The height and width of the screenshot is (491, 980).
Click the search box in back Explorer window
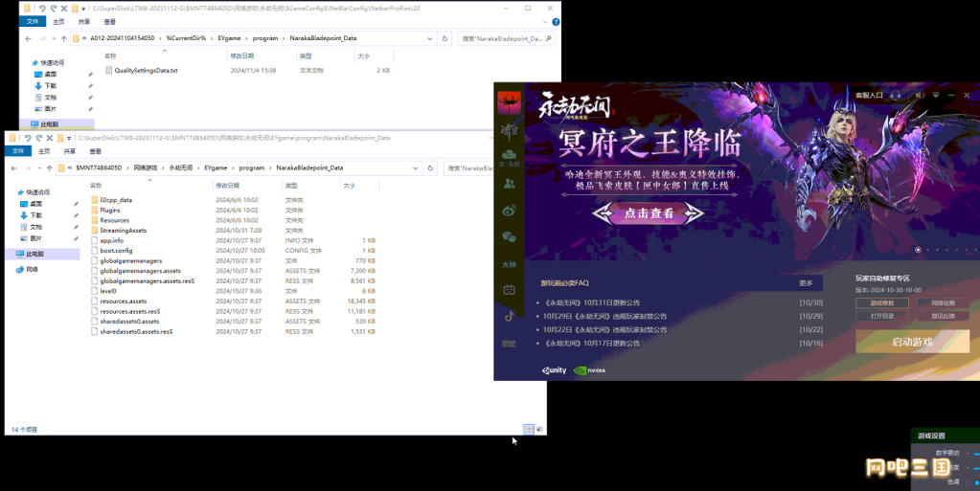[506, 38]
